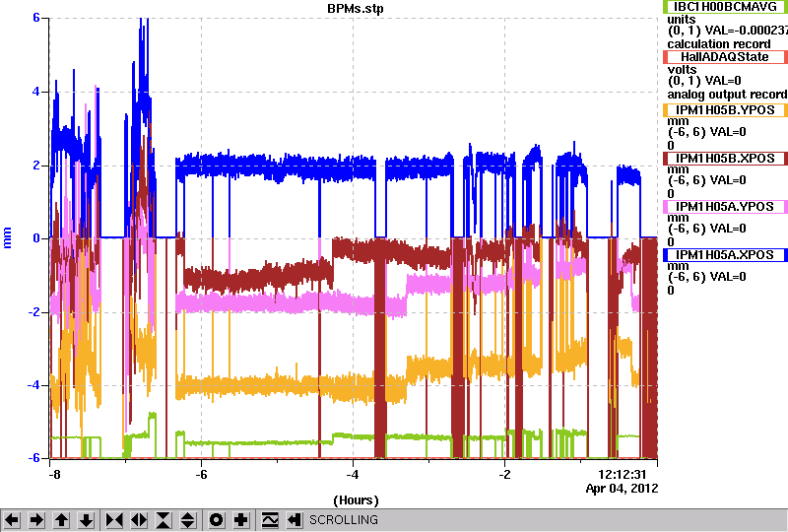This screenshot has width=788, height=532.
Task: Click the 'analog output record' legend text
Action: (x=727, y=95)
